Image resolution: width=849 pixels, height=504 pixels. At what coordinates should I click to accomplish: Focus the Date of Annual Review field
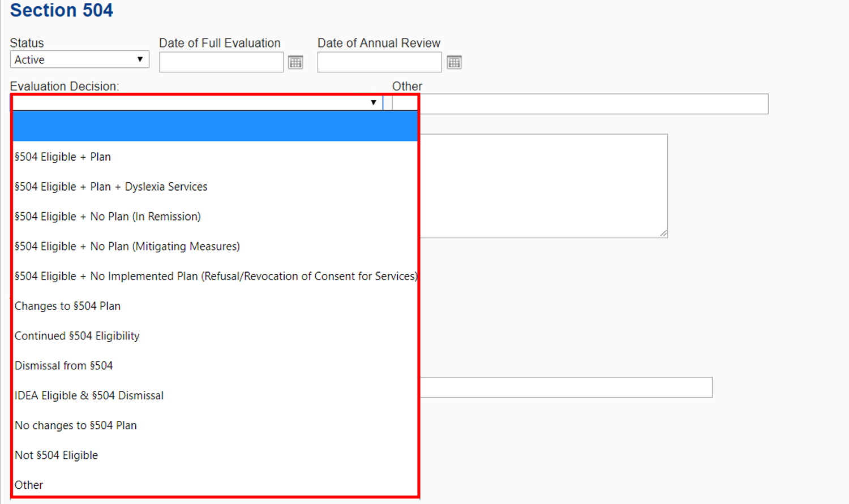point(379,62)
